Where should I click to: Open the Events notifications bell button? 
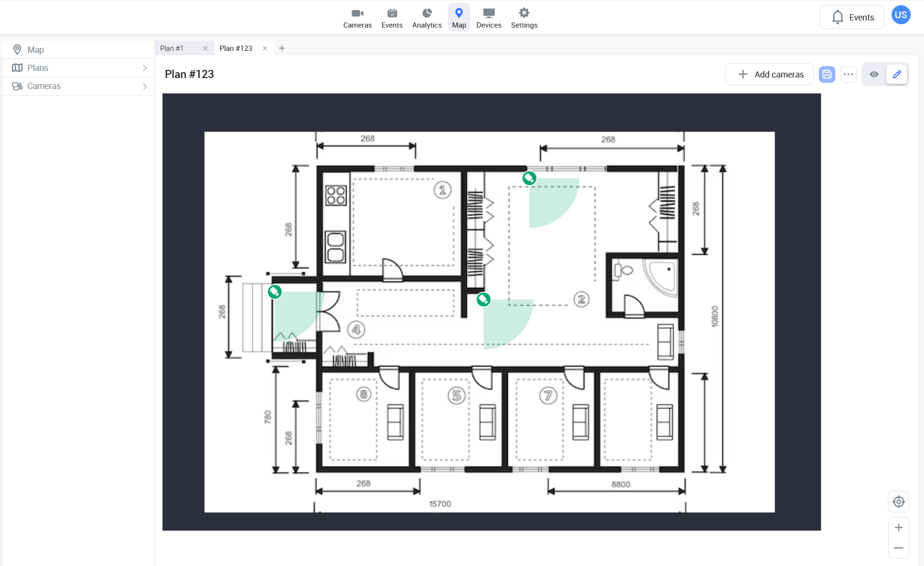click(x=852, y=18)
